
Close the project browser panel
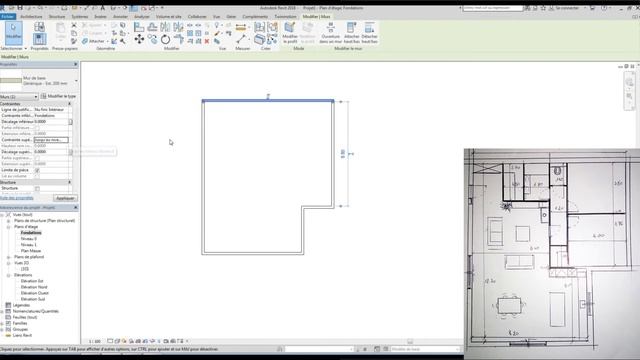[76, 207]
